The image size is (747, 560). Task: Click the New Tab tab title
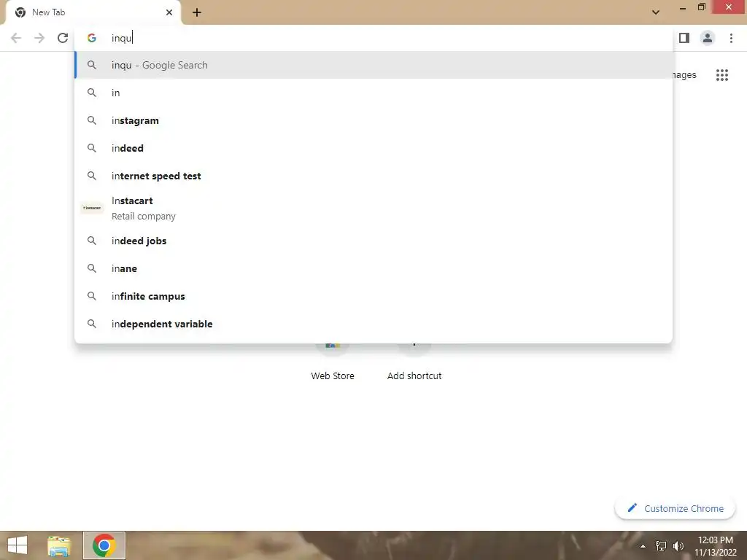(49, 12)
